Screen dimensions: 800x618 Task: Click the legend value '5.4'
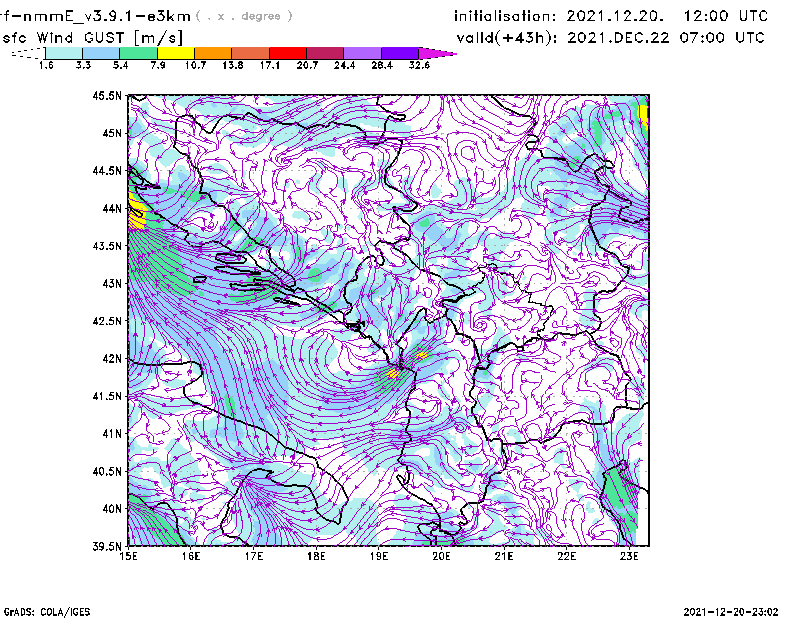[120, 65]
